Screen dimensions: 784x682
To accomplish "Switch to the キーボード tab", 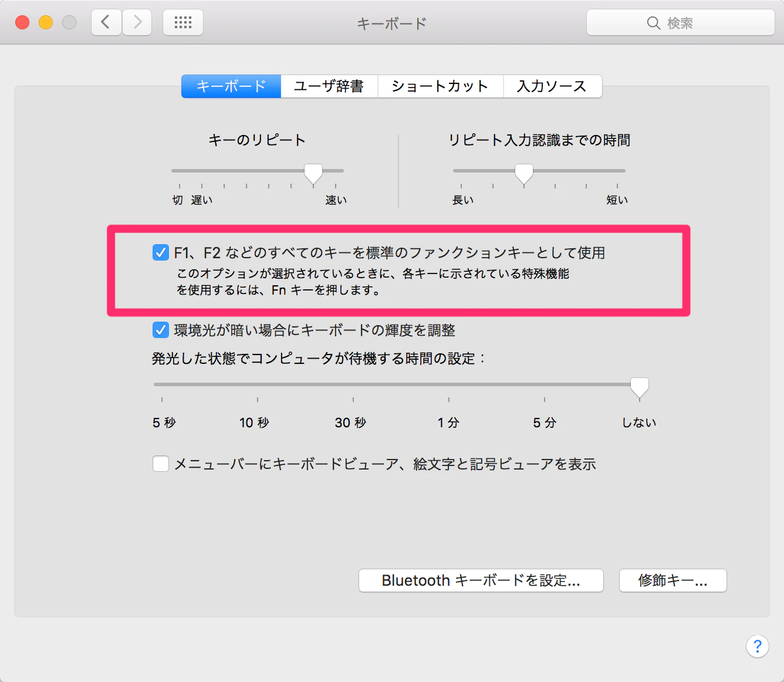I will pos(231,86).
